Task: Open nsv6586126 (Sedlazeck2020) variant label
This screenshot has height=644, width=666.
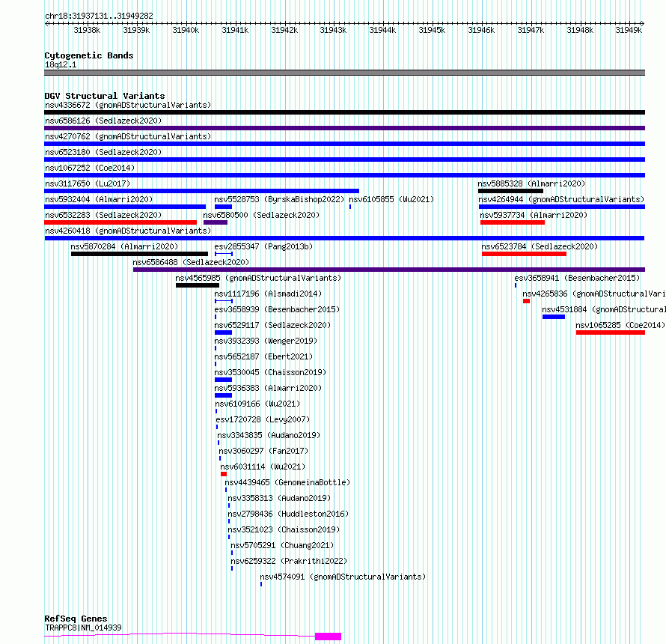Action: pyautogui.click(x=103, y=121)
